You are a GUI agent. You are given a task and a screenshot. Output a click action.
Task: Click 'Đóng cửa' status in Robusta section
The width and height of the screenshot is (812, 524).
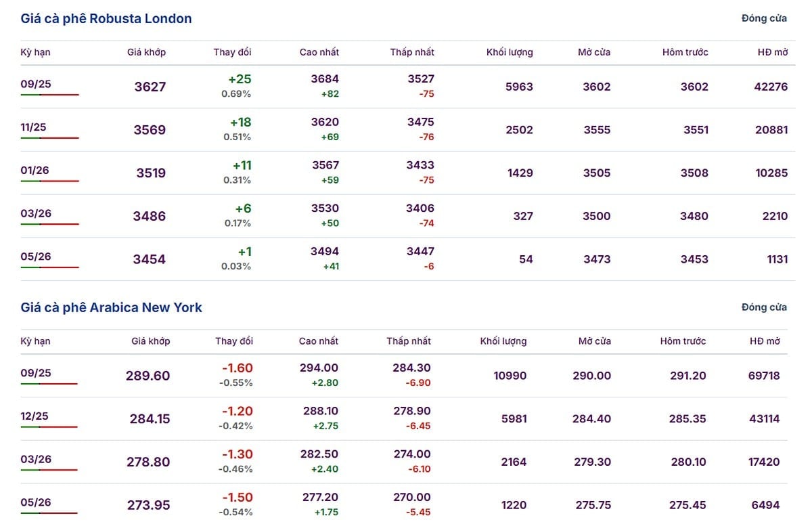click(x=764, y=18)
